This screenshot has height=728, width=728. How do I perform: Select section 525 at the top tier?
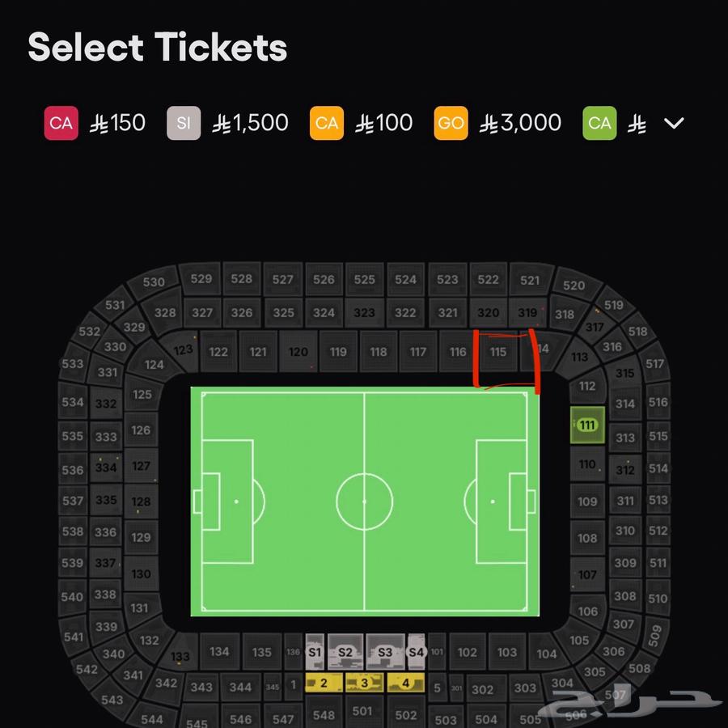365,280
